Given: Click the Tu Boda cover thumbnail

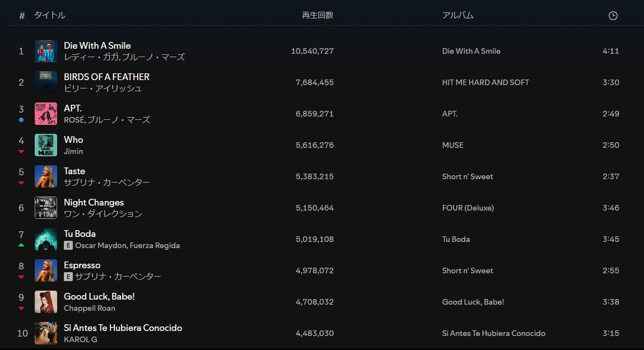Looking at the screenshot, I should point(46,239).
